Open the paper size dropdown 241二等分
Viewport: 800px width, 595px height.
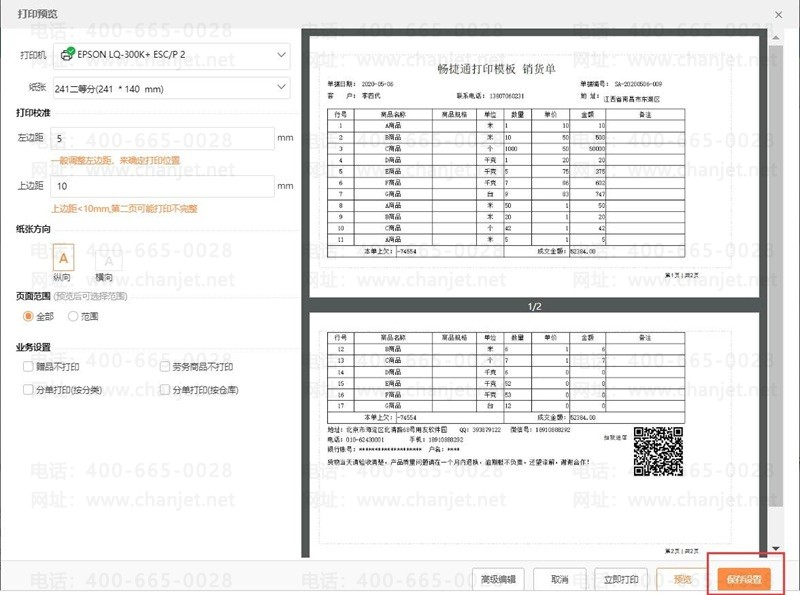[x=172, y=88]
